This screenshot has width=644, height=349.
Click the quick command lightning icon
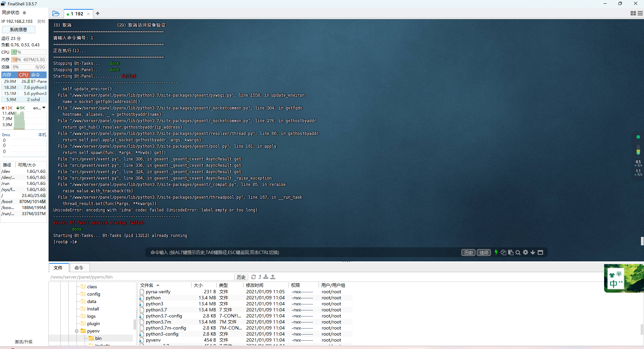click(496, 252)
